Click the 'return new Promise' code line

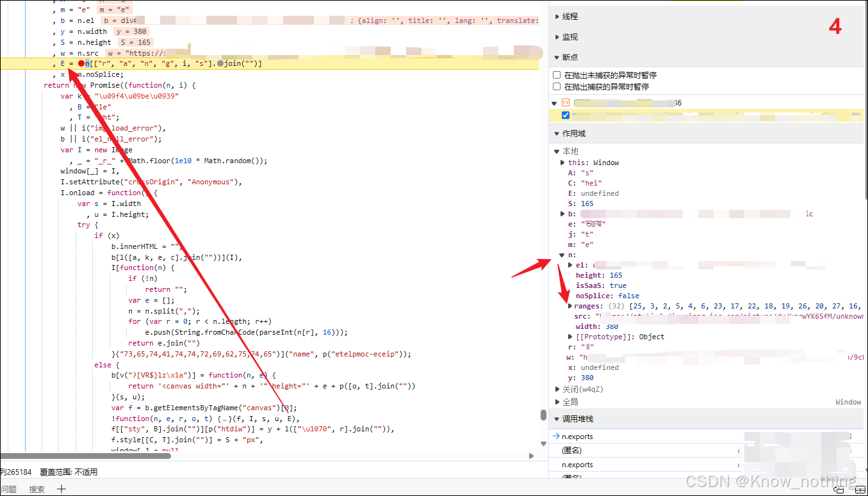[x=119, y=85]
